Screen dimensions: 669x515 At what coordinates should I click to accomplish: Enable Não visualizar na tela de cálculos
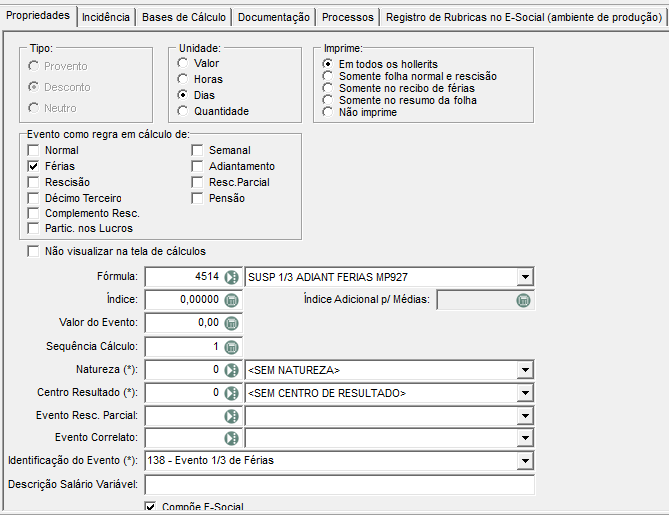33,251
